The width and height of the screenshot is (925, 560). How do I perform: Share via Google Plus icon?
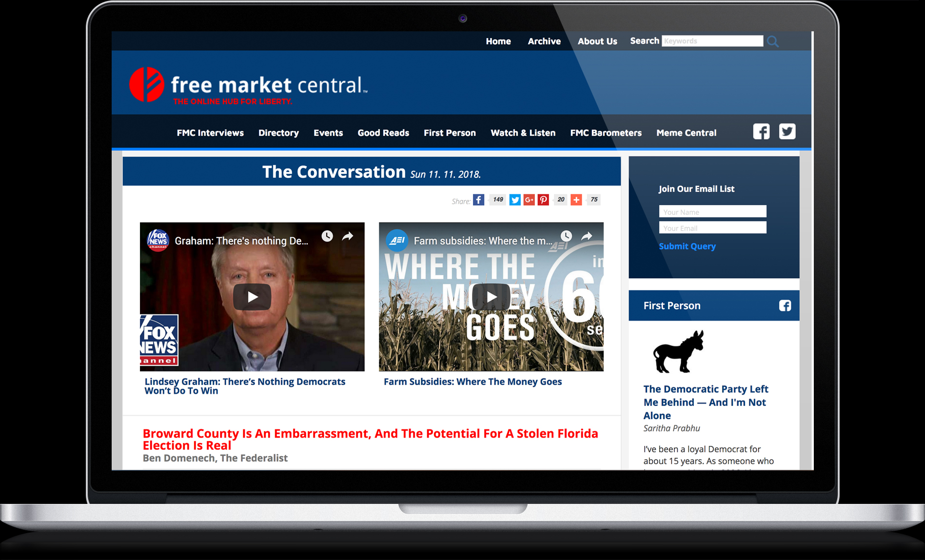pyautogui.click(x=529, y=200)
